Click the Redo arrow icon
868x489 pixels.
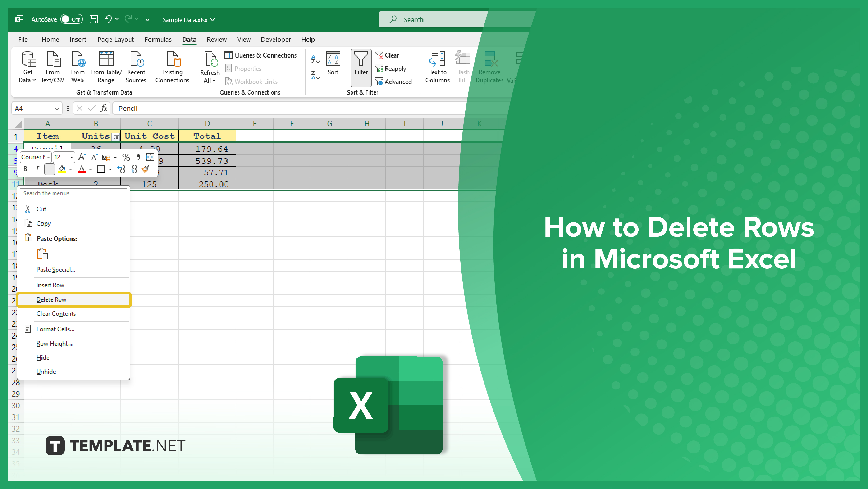click(128, 19)
